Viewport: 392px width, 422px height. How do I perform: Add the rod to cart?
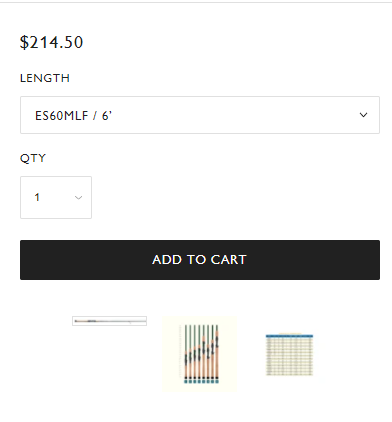pyautogui.click(x=200, y=260)
